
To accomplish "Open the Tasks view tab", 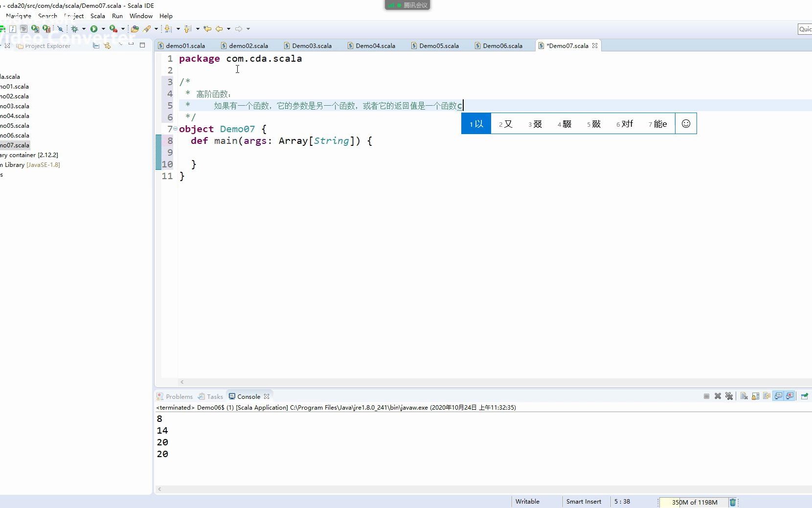I will click(x=210, y=396).
